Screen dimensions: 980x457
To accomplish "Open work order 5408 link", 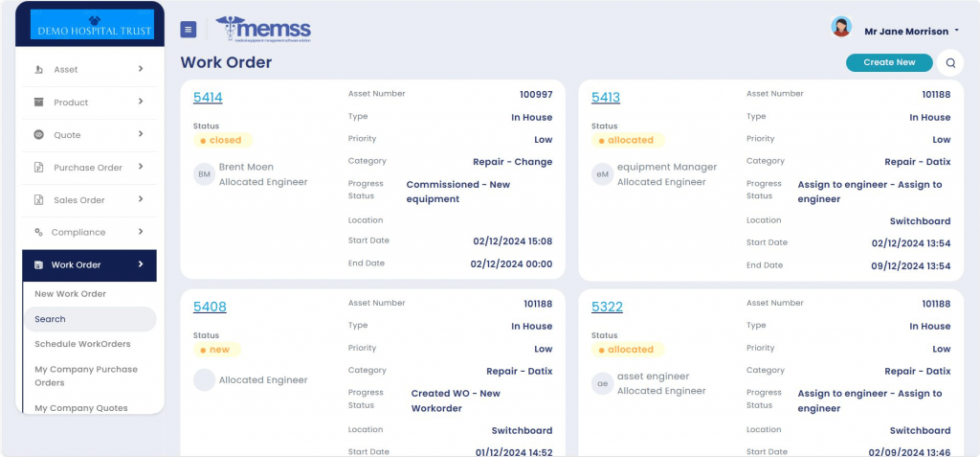I will (210, 307).
